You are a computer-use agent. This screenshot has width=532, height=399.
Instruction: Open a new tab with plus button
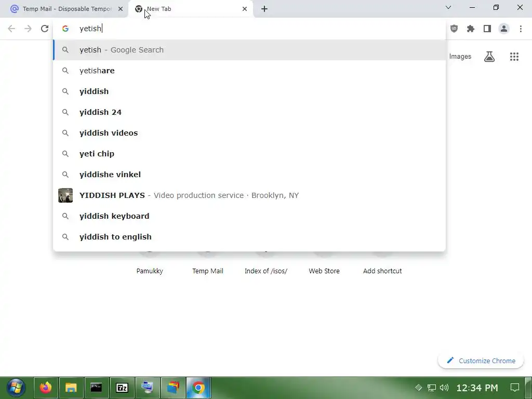tap(264, 9)
